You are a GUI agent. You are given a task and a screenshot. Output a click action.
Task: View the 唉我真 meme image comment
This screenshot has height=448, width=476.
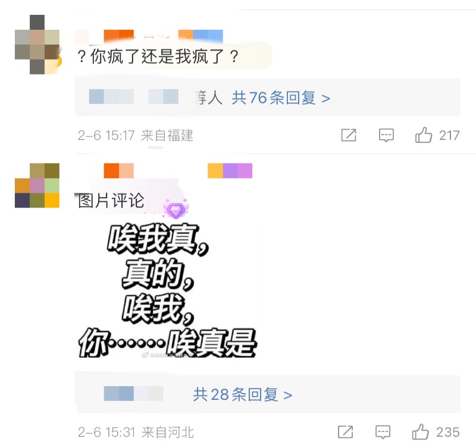click(167, 290)
